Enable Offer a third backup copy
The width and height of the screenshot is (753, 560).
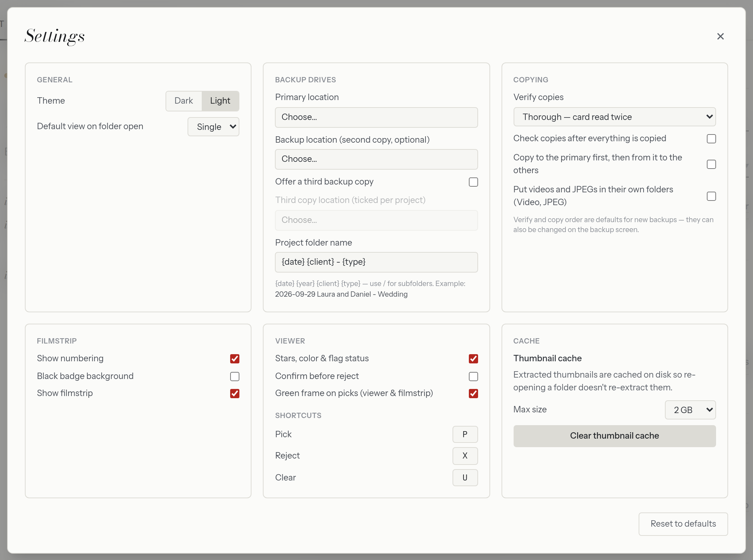point(473,182)
